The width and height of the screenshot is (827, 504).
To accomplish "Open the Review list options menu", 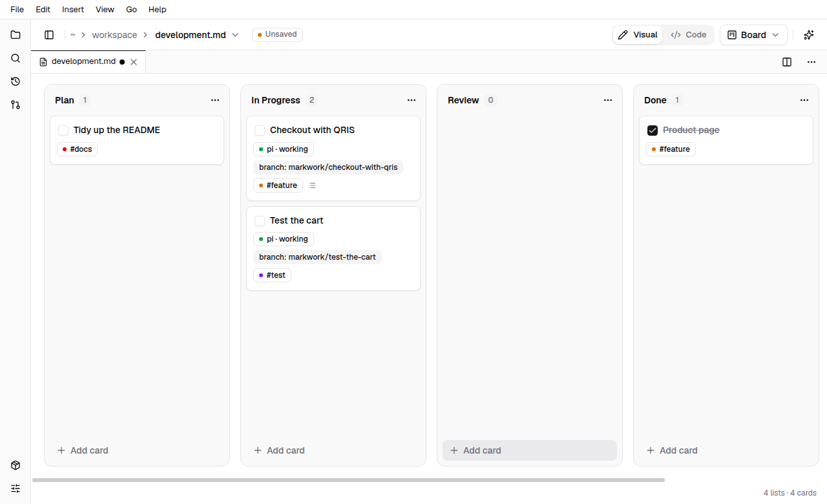I will click(x=608, y=100).
